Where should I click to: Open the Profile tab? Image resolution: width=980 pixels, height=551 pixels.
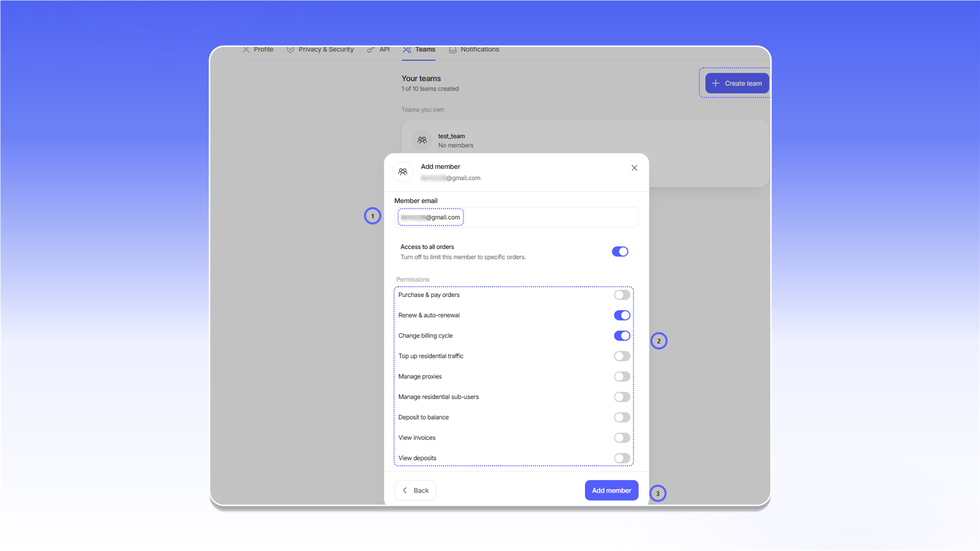pos(258,49)
